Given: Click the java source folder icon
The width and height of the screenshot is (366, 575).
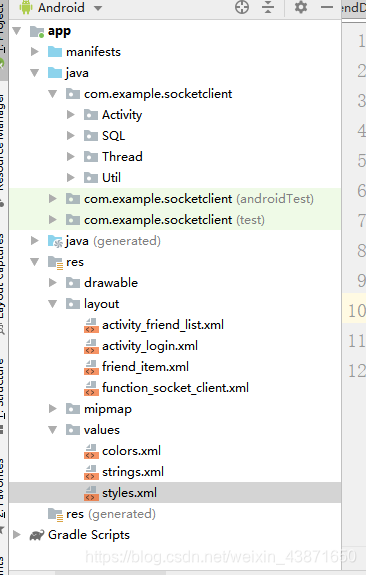Looking at the screenshot, I should click(55, 73).
